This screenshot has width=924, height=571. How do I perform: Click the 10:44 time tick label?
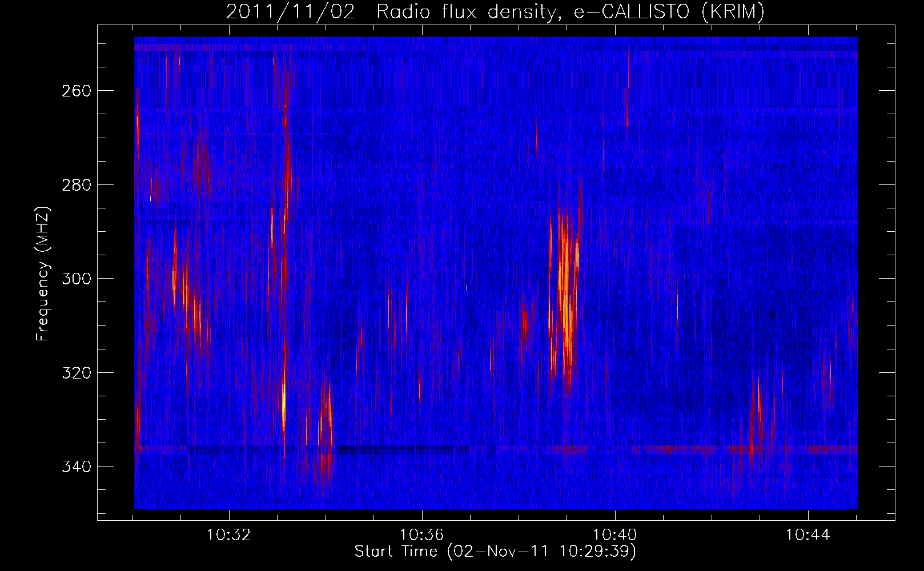click(808, 535)
